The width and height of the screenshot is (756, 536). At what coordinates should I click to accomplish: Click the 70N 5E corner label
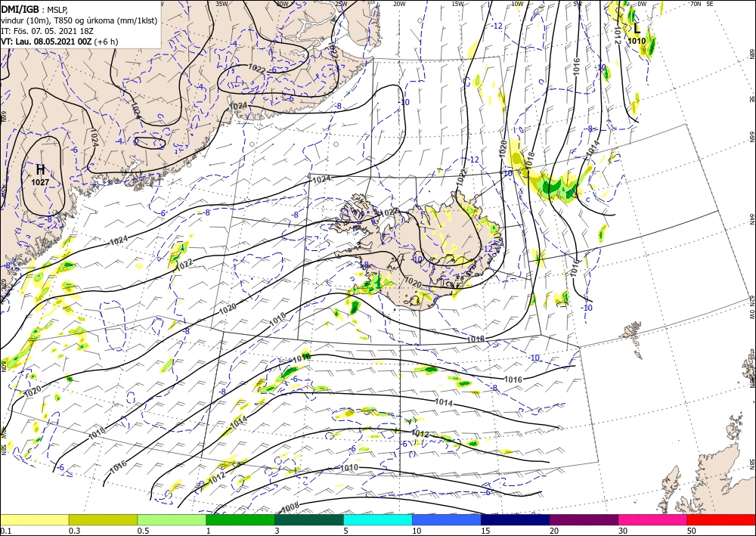click(702, 4)
